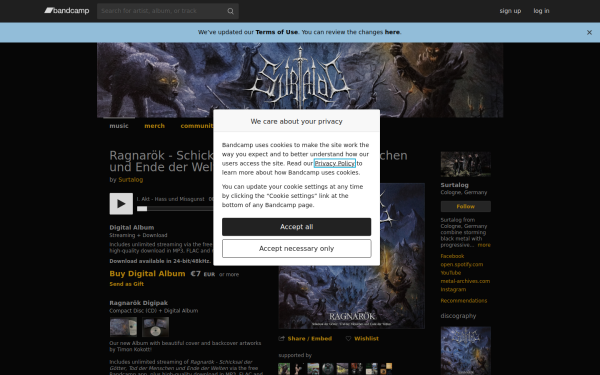Click the Accept all button
This screenshot has width=600, height=375.
297,227
